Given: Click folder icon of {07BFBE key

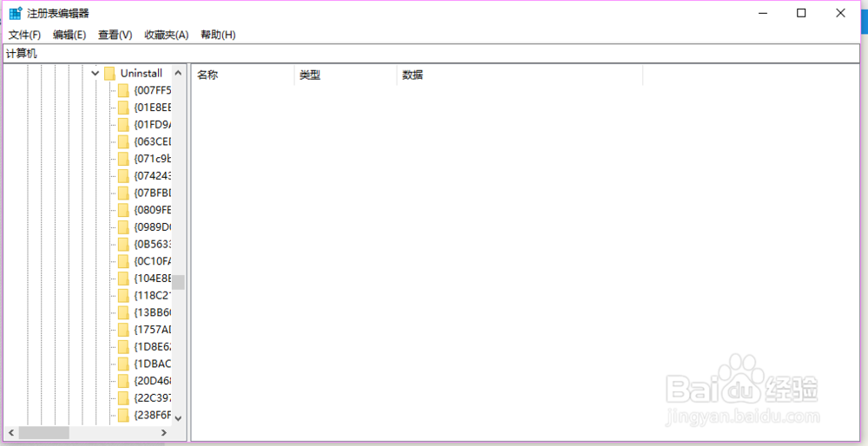Looking at the screenshot, I should [123, 193].
